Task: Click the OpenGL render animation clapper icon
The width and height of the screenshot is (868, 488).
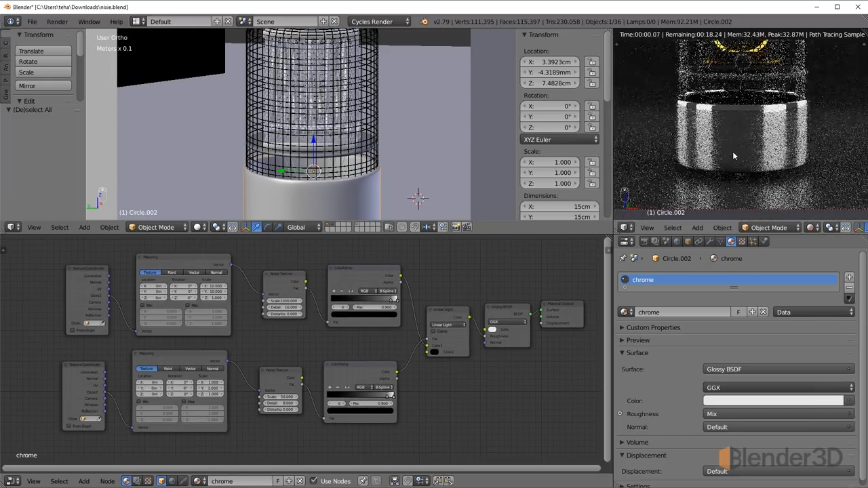Action: [467, 227]
